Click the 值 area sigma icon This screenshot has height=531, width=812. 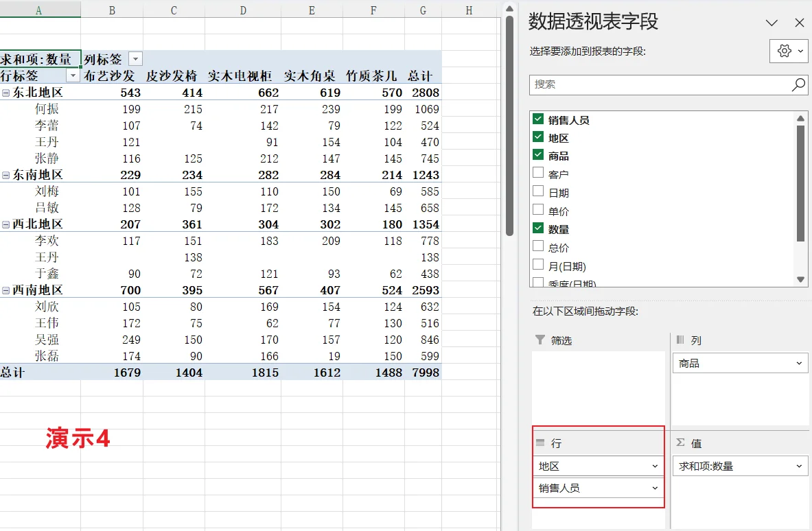click(x=680, y=442)
